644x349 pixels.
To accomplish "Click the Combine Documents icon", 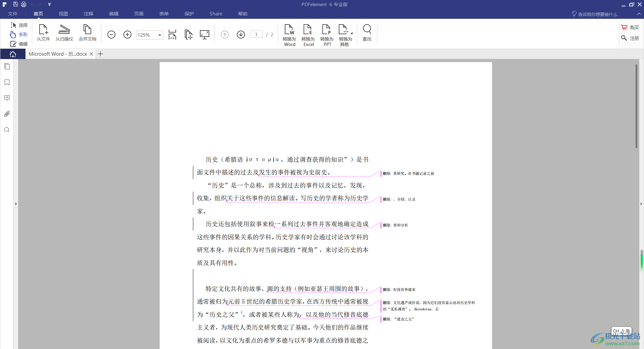I will click(88, 33).
